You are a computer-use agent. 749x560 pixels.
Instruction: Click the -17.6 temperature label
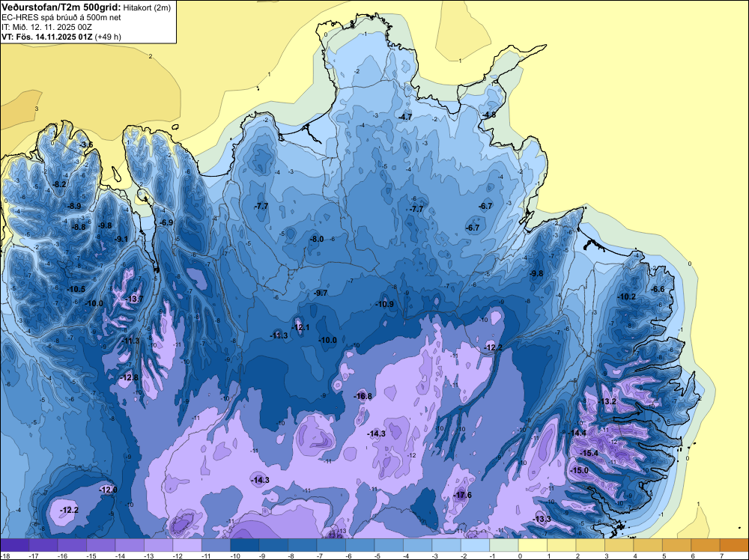(x=462, y=495)
